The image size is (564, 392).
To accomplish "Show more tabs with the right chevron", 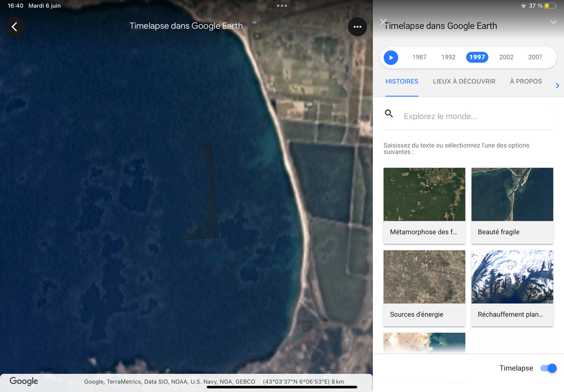I will click(557, 85).
